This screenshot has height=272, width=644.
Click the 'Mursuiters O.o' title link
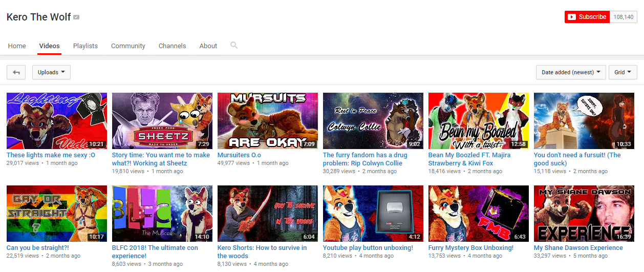click(239, 155)
